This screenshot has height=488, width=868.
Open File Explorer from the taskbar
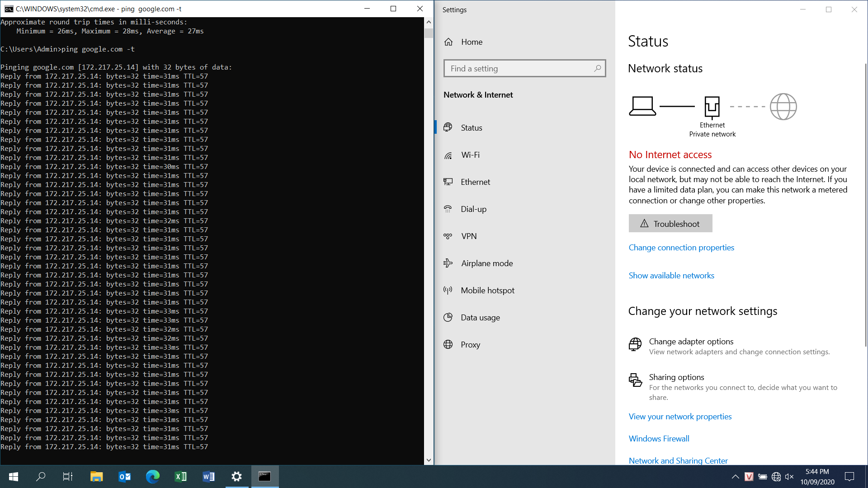pyautogui.click(x=96, y=477)
